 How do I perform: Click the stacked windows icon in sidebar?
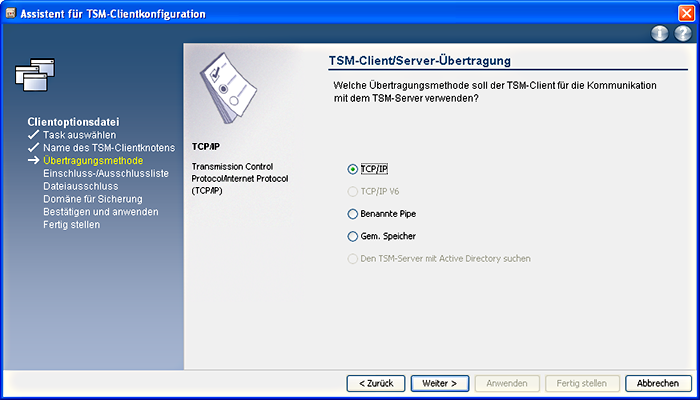34,74
